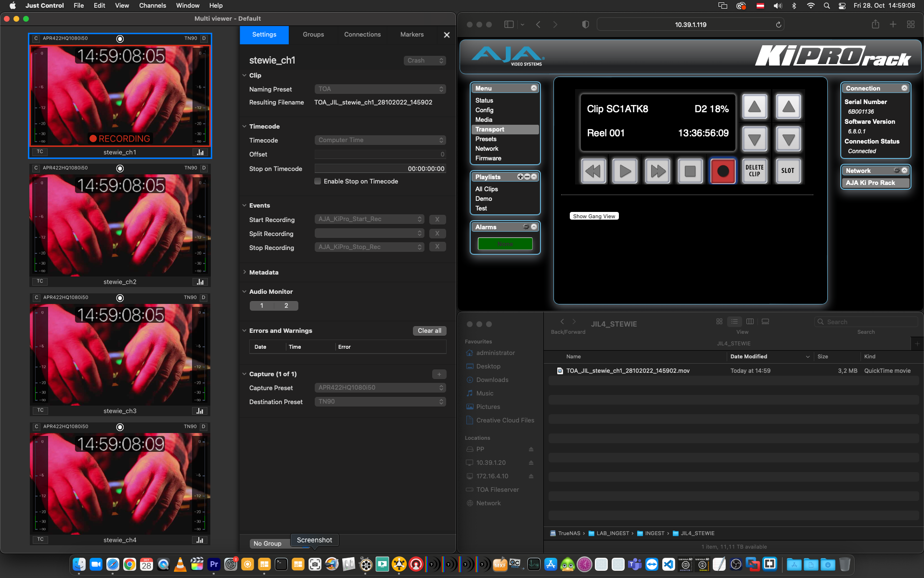
Task: Click the SLOT button on Ki Pro
Action: point(788,171)
